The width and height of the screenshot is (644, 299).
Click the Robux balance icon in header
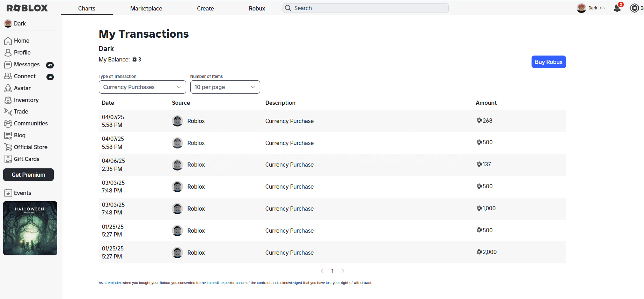(634, 8)
